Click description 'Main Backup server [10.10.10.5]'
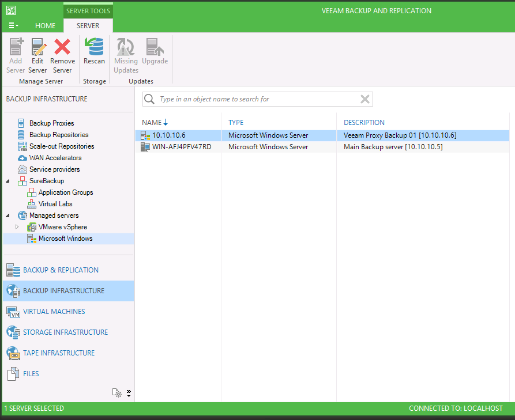The width and height of the screenshot is (515, 420). point(393,147)
